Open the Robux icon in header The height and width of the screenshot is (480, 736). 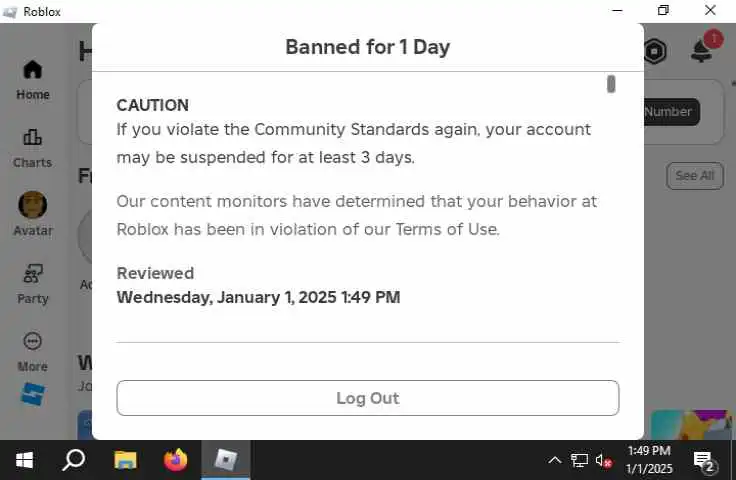pos(655,51)
